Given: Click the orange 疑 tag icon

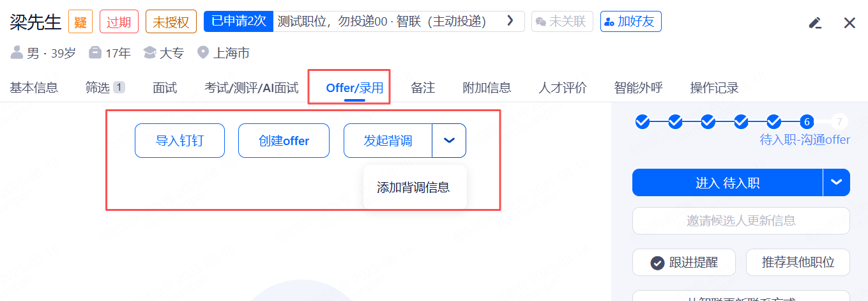Looking at the screenshot, I should click(x=80, y=22).
